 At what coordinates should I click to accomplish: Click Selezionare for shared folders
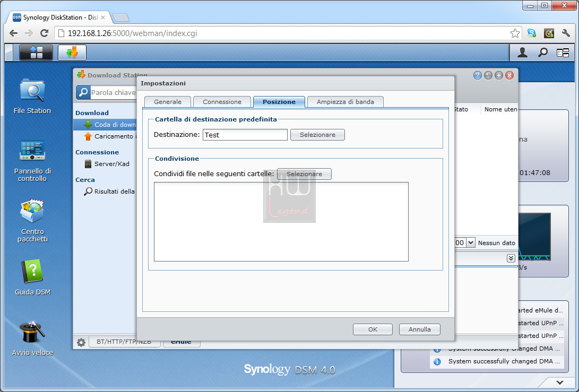tap(304, 174)
